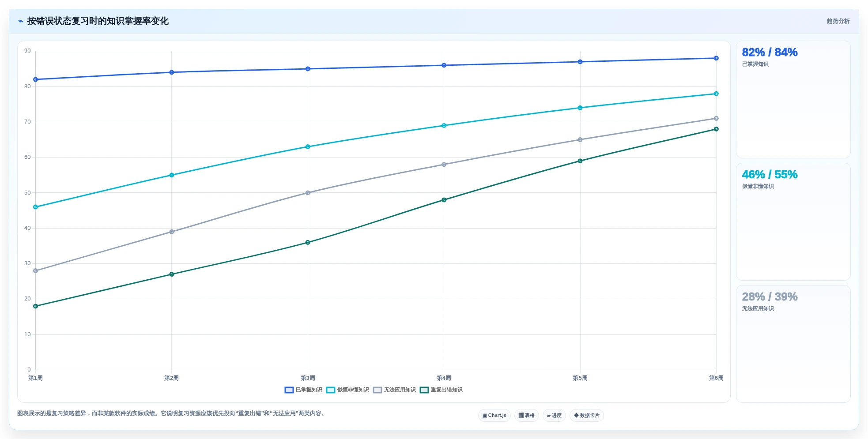Toggle the 已掌握知识 series in the chart legend
The image size is (868, 439).
click(304, 390)
